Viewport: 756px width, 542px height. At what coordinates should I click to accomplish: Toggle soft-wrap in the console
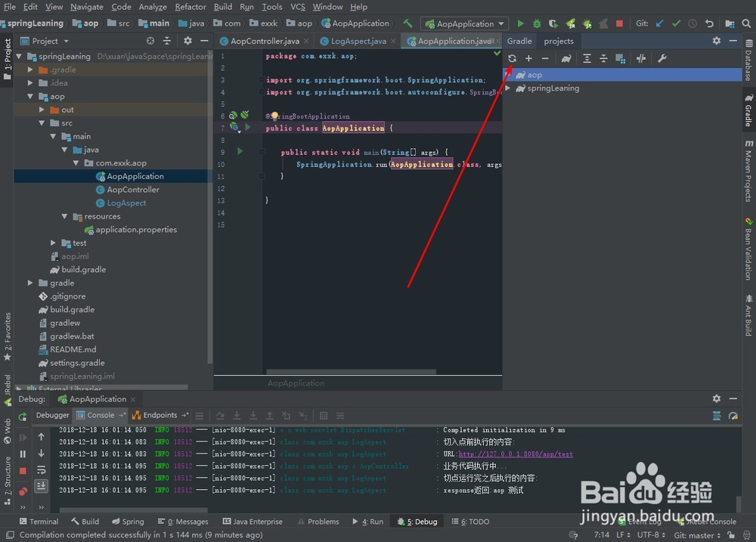click(41, 469)
